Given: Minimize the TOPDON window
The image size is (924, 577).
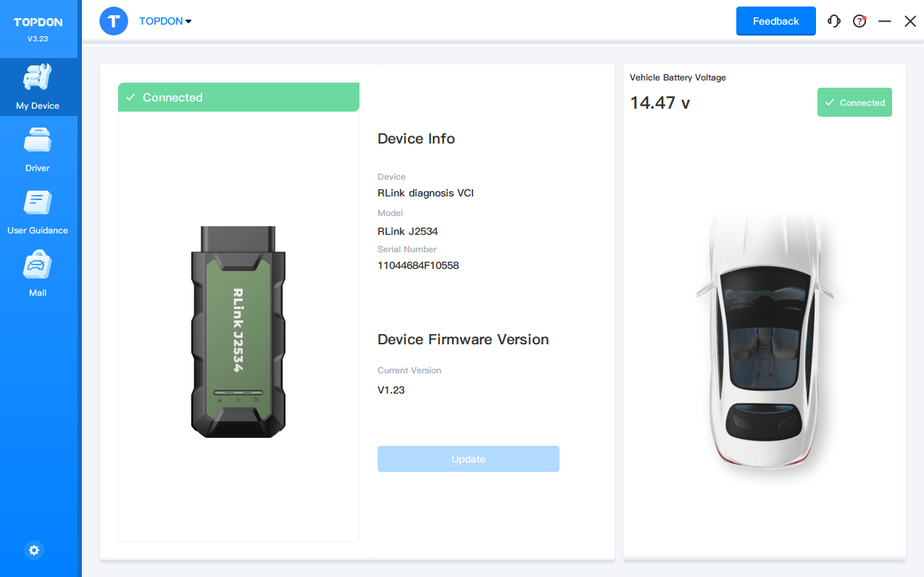Looking at the screenshot, I should (x=884, y=21).
